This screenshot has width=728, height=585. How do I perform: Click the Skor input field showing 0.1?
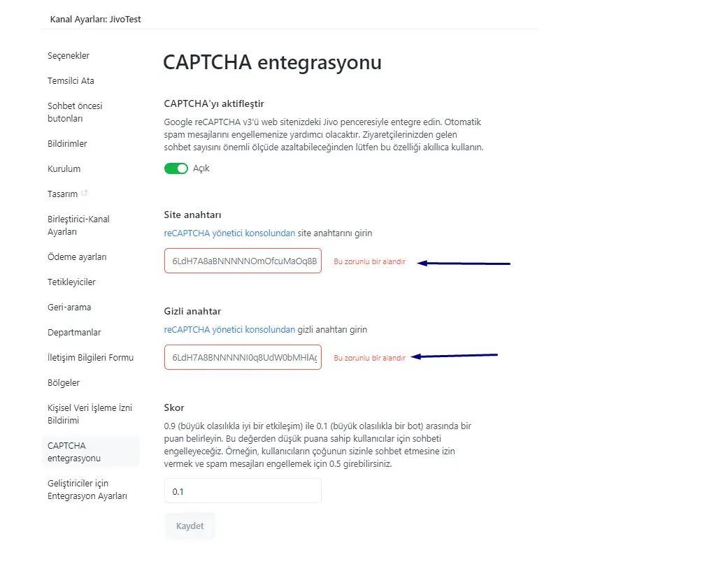(243, 491)
